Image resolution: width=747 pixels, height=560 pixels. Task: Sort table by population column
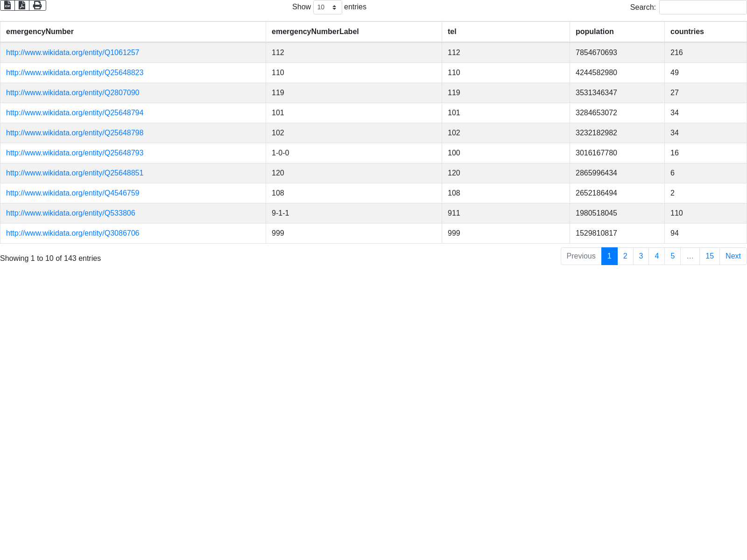coord(594,32)
